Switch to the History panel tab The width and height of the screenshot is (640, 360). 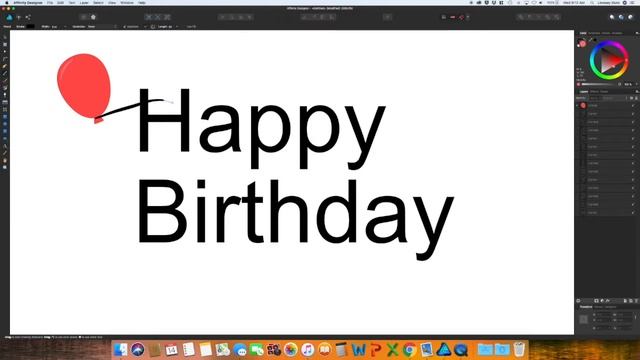pos(598,307)
